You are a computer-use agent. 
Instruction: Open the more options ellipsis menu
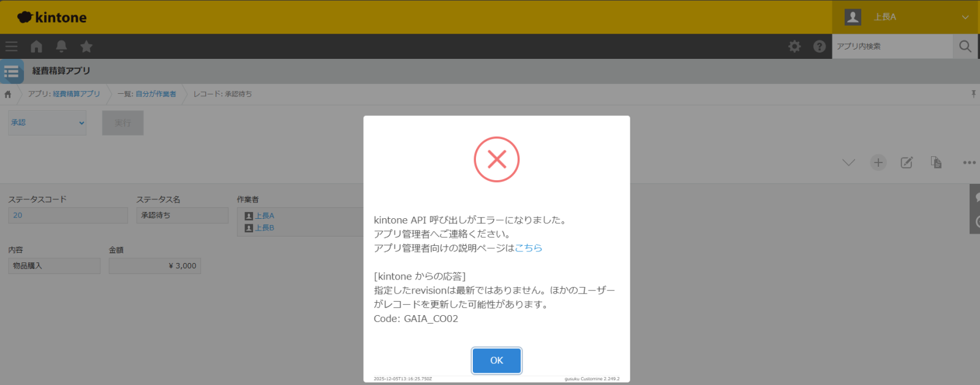[x=969, y=162]
